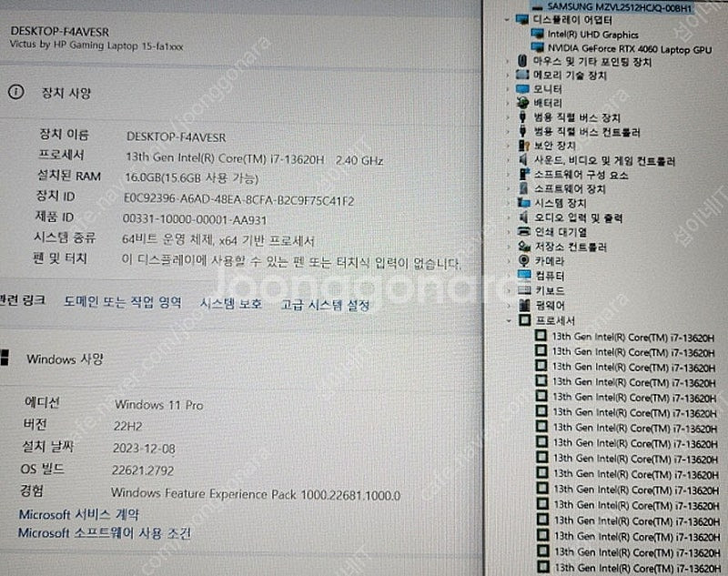Click the 펌웨어 category icon
Viewport: 728px width, 576px height.
525,305
